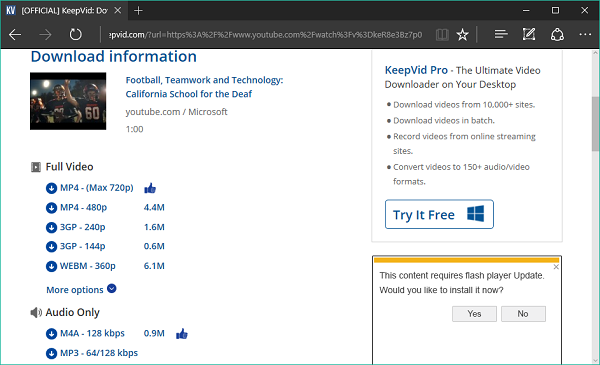Open Edge reading view book icon
600x365 pixels.
[x=442, y=35]
